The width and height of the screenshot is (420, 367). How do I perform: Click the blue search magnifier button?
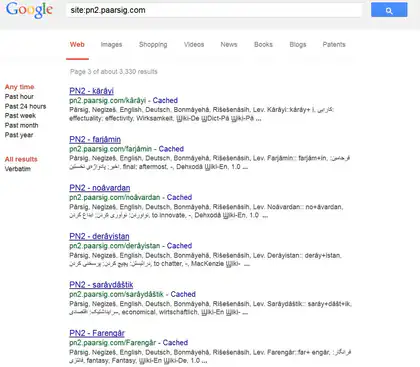pyautogui.click(x=389, y=10)
